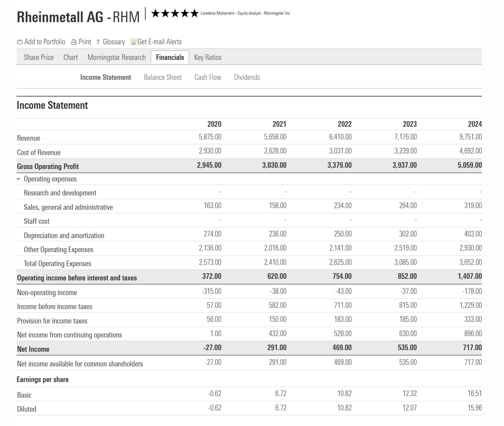Click the Gross Operating Profit row label
This screenshot has width=504, height=426.
coord(48,166)
